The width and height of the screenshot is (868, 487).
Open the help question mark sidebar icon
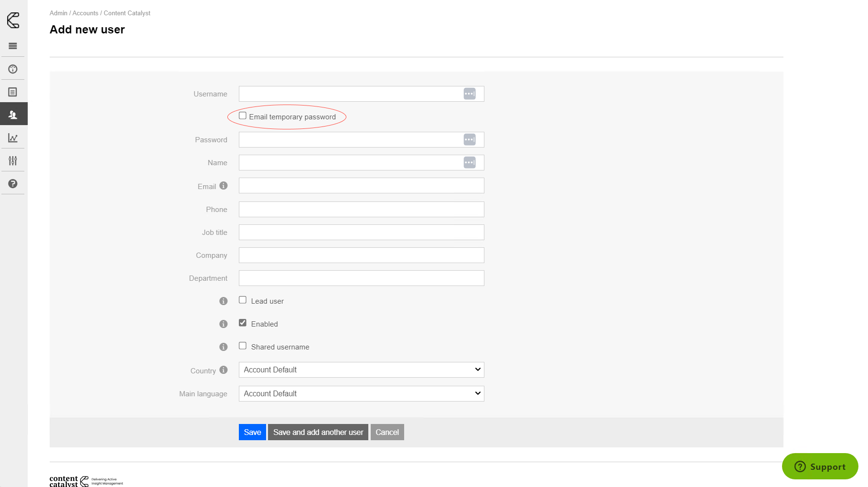tap(13, 184)
